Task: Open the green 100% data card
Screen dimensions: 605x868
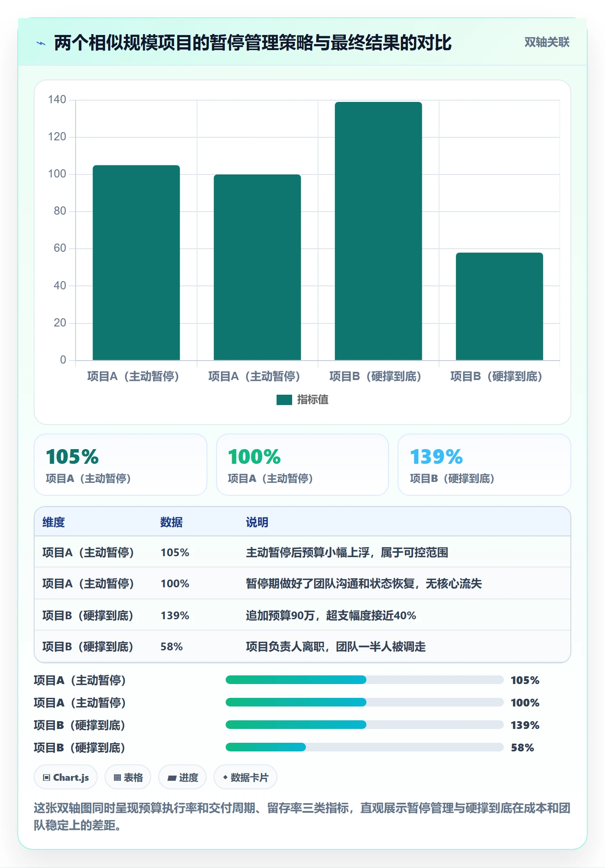Action: click(302, 465)
